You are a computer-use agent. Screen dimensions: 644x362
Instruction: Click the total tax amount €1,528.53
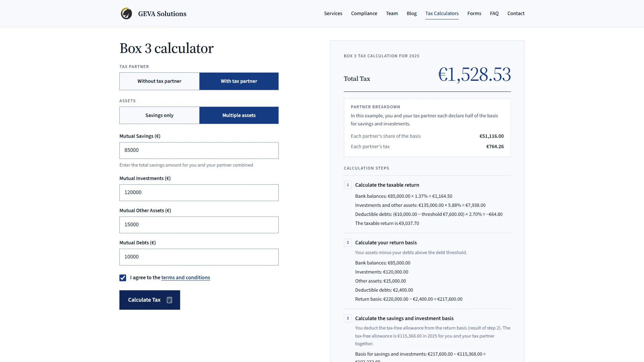tap(474, 74)
